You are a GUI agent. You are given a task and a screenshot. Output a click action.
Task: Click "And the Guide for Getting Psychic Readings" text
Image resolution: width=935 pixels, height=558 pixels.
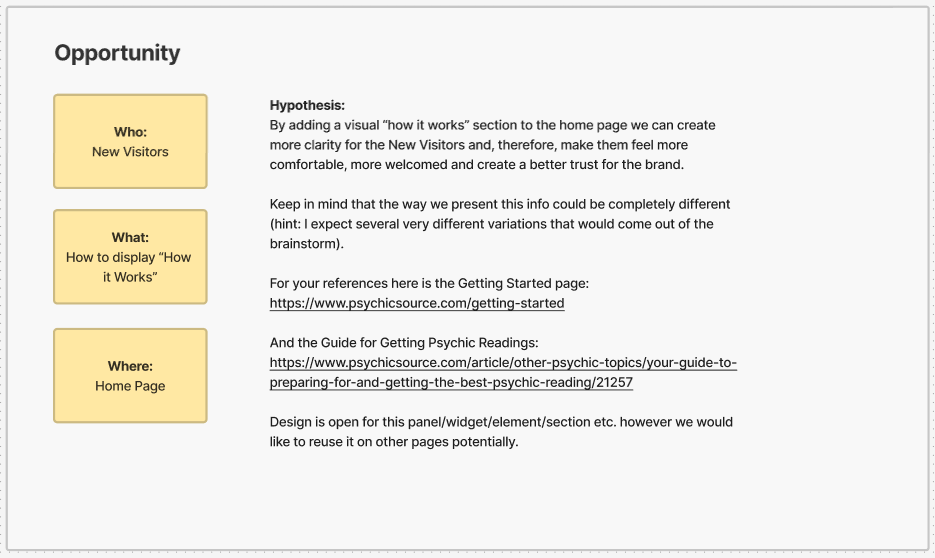pos(404,342)
